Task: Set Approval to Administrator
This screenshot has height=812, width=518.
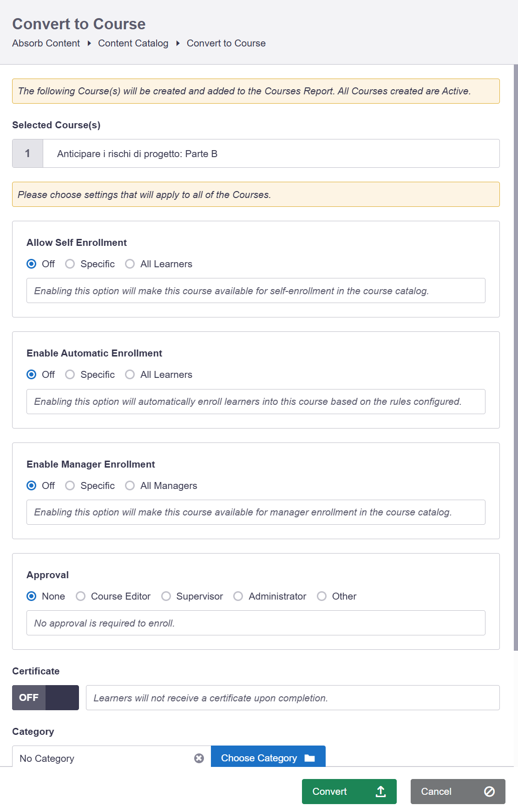Action: coord(238,596)
